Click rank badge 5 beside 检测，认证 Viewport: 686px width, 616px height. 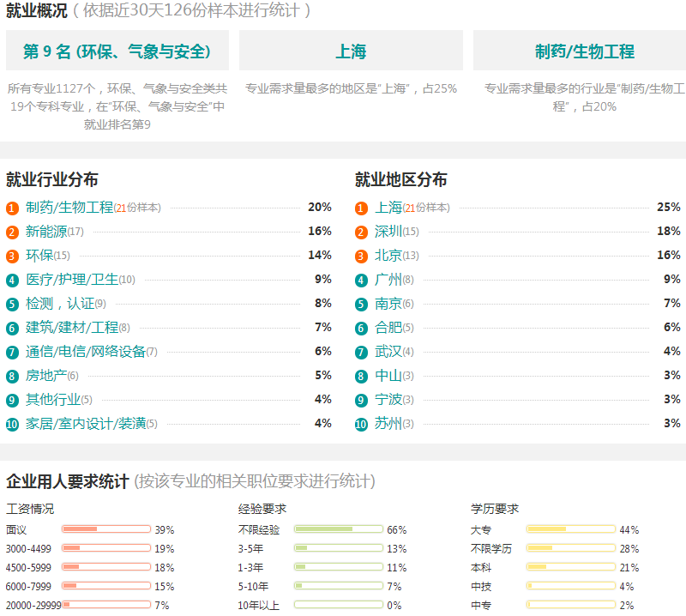[x=12, y=305]
